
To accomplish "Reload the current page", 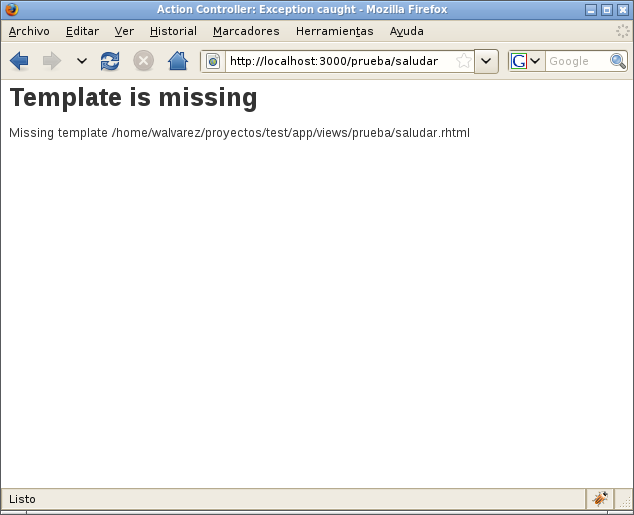I will point(110,61).
